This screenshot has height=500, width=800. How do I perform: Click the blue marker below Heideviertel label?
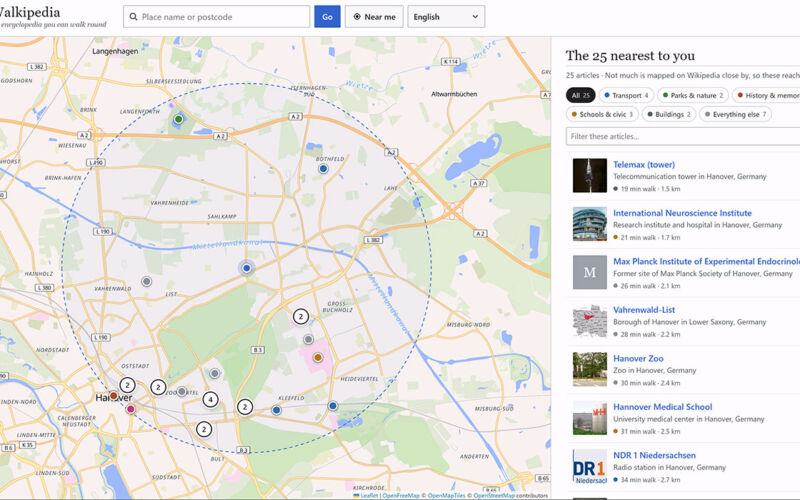pos(333,406)
